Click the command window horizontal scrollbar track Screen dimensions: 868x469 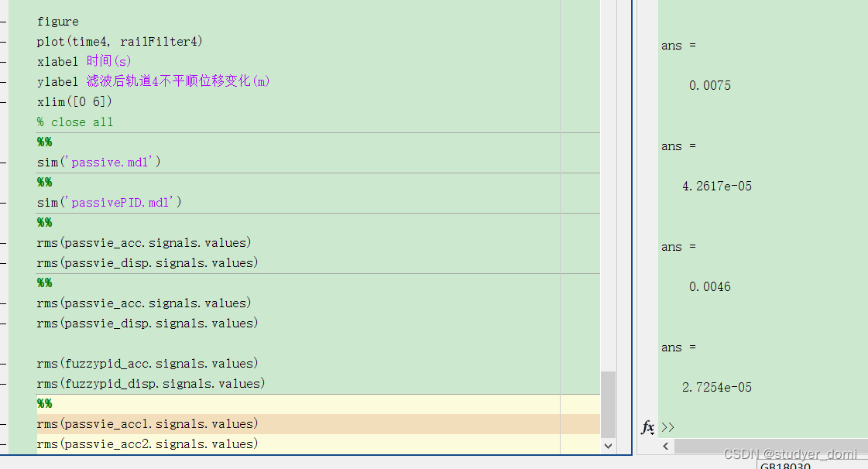[x=770, y=446]
